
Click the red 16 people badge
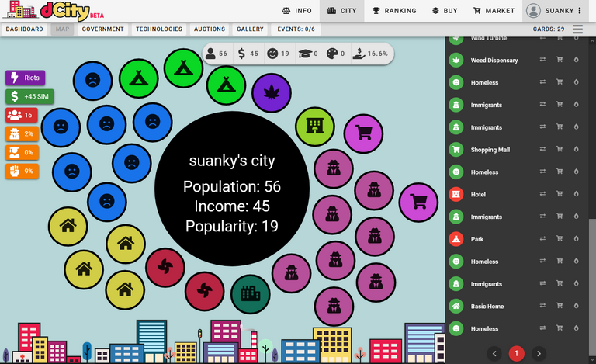click(x=22, y=115)
